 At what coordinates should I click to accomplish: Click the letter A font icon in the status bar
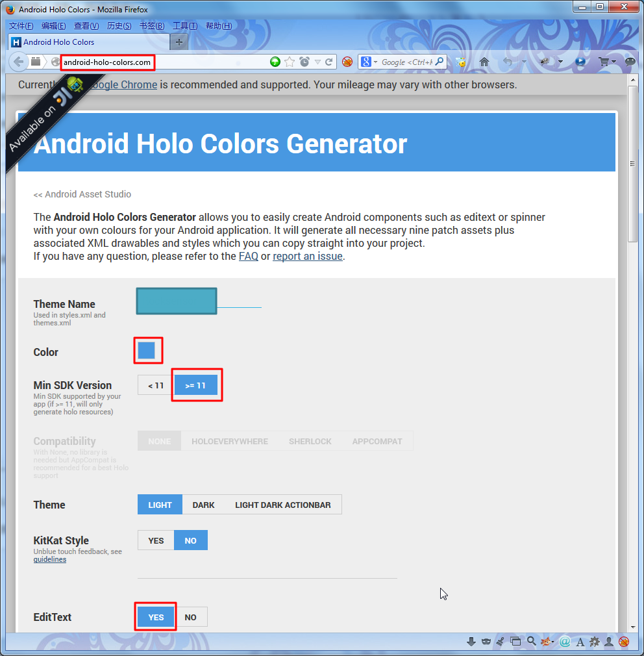[x=580, y=642]
